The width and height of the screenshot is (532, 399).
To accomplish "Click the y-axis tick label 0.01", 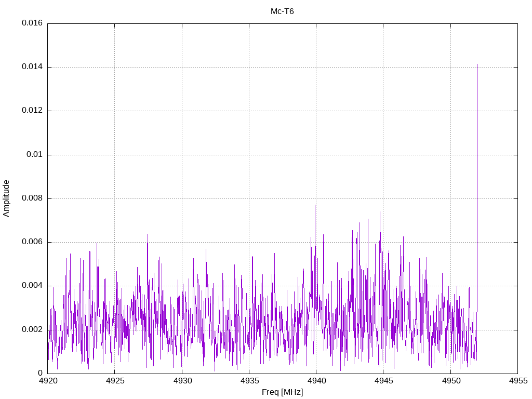I will [34, 155].
